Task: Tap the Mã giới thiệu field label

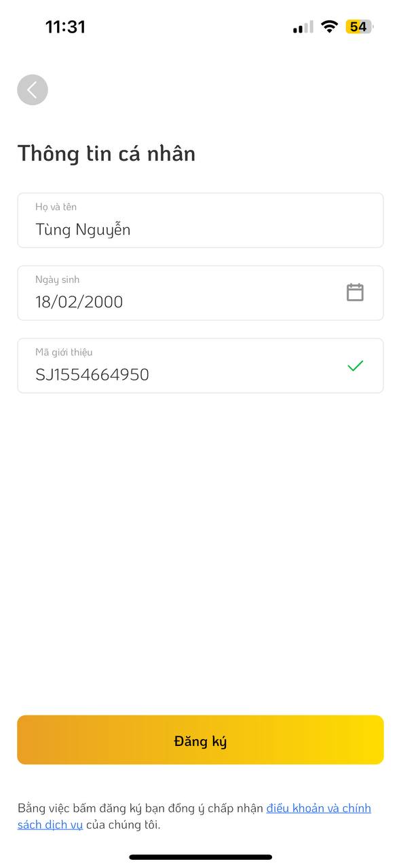Action: click(64, 352)
